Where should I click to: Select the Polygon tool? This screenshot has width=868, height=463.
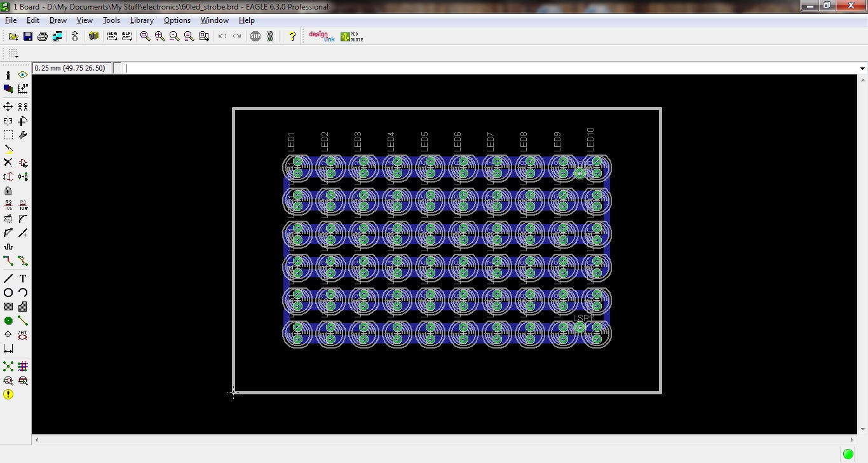pos(22,307)
